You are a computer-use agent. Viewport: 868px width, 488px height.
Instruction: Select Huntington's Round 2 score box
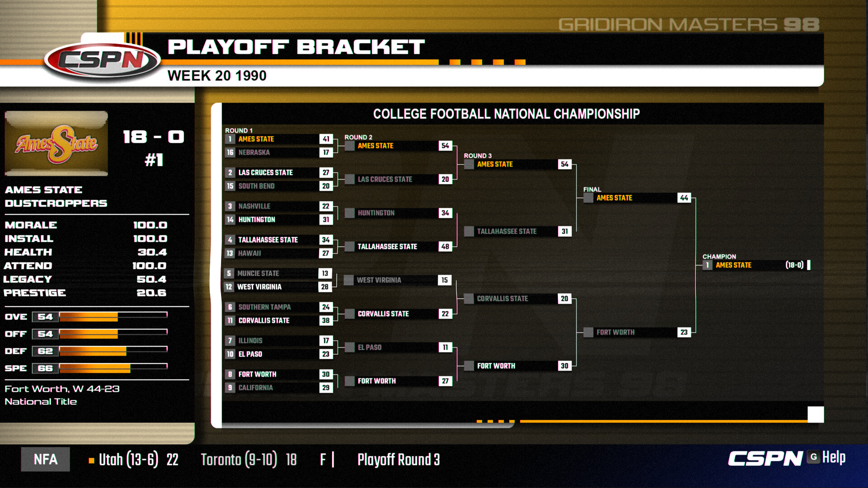(445, 213)
